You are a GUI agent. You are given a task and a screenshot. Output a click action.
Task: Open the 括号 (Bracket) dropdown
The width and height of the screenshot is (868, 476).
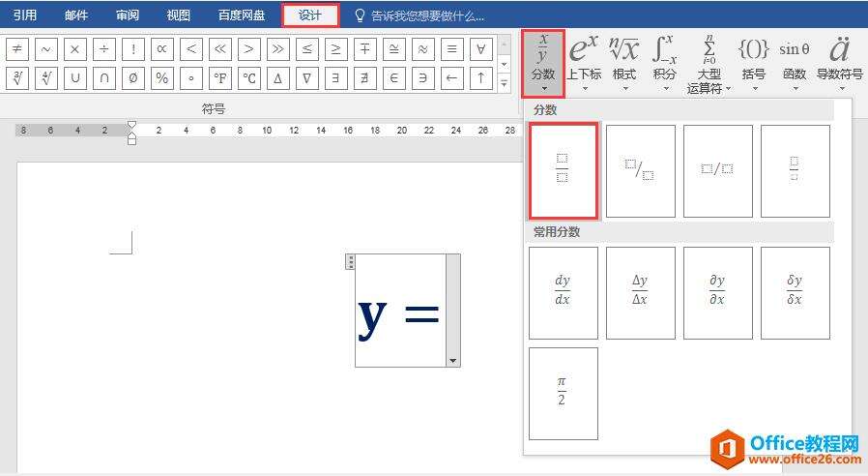click(x=754, y=64)
